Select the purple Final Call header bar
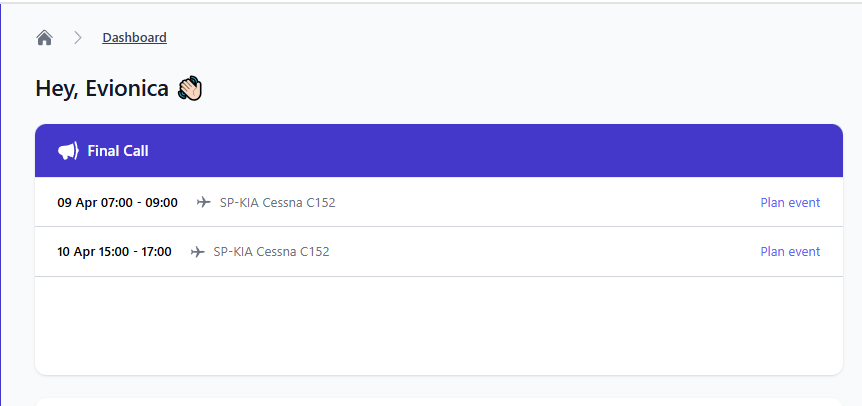The height and width of the screenshot is (406, 862). [x=439, y=151]
